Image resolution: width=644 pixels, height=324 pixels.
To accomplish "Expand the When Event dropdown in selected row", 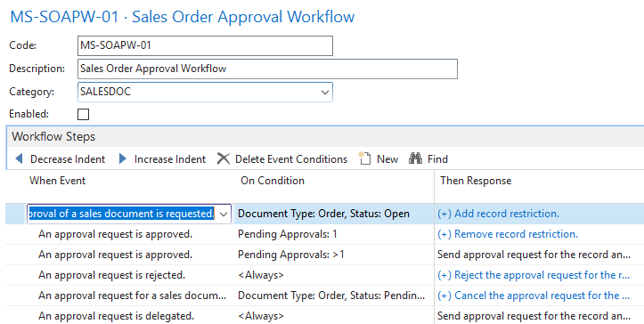I will [x=224, y=214].
